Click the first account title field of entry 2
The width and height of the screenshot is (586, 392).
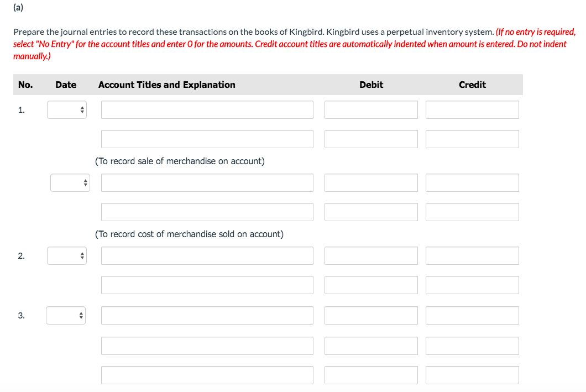tap(207, 255)
